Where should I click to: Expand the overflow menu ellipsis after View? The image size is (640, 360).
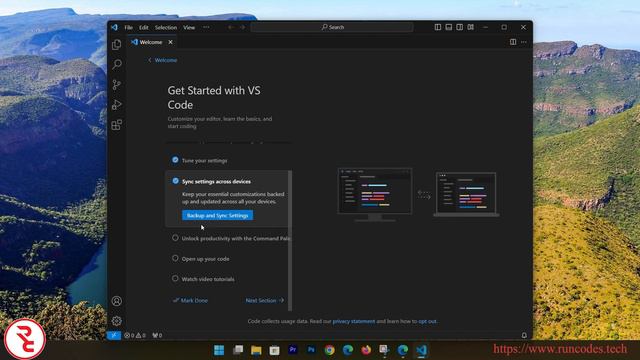point(206,27)
